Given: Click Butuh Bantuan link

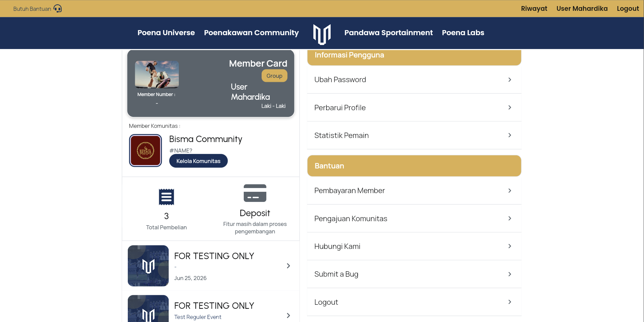Looking at the screenshot, I should click(32, 9).
